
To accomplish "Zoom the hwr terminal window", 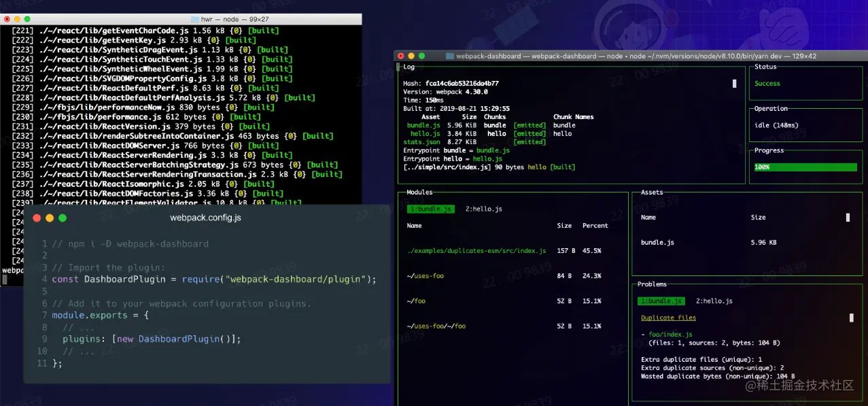I will coord(28,19).
